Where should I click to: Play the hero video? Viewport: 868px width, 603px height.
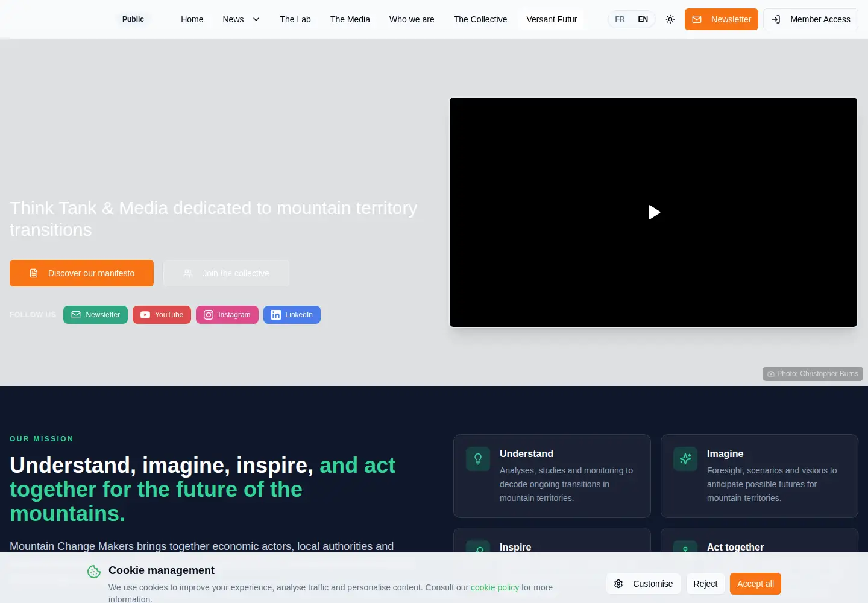654,212
